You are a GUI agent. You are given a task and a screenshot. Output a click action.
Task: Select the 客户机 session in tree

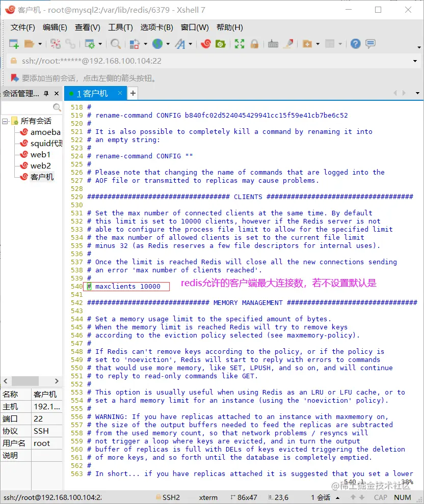[42, 177]
